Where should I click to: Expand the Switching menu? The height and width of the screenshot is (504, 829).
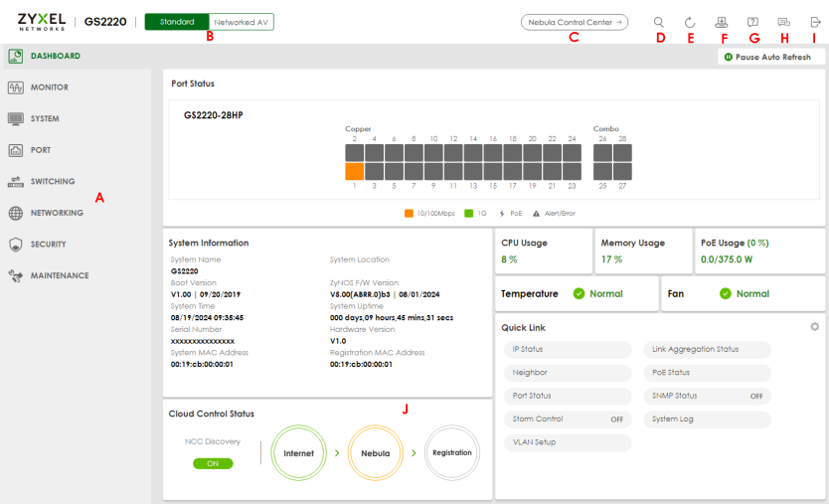(53, 182)
